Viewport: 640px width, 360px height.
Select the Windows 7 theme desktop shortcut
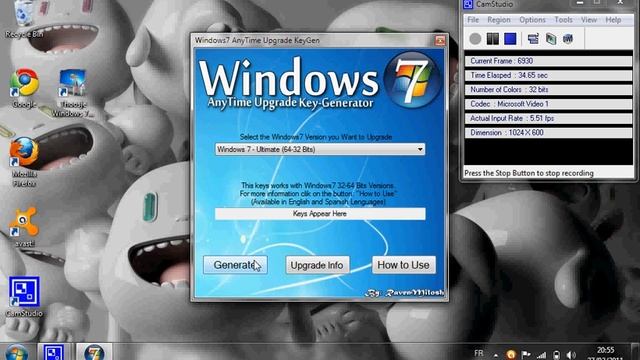coord(73,93)
